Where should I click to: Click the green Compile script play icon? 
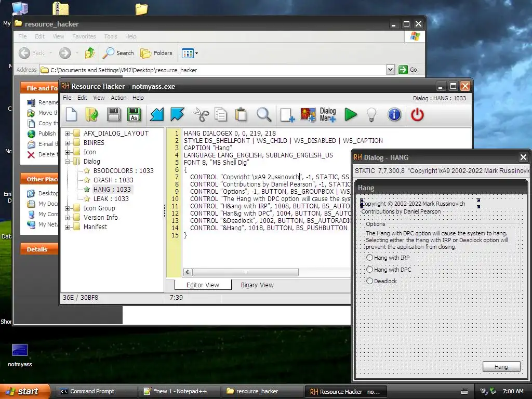point(351,114)
